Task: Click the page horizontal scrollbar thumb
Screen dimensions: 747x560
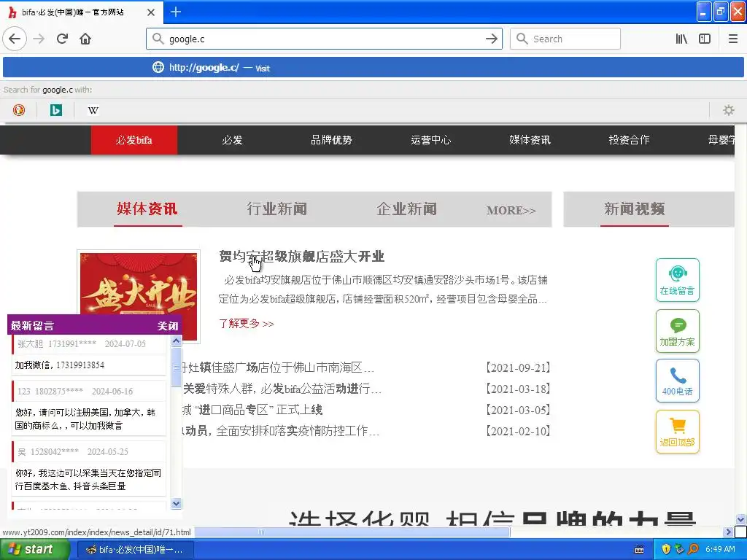Action: pos(352,532)
